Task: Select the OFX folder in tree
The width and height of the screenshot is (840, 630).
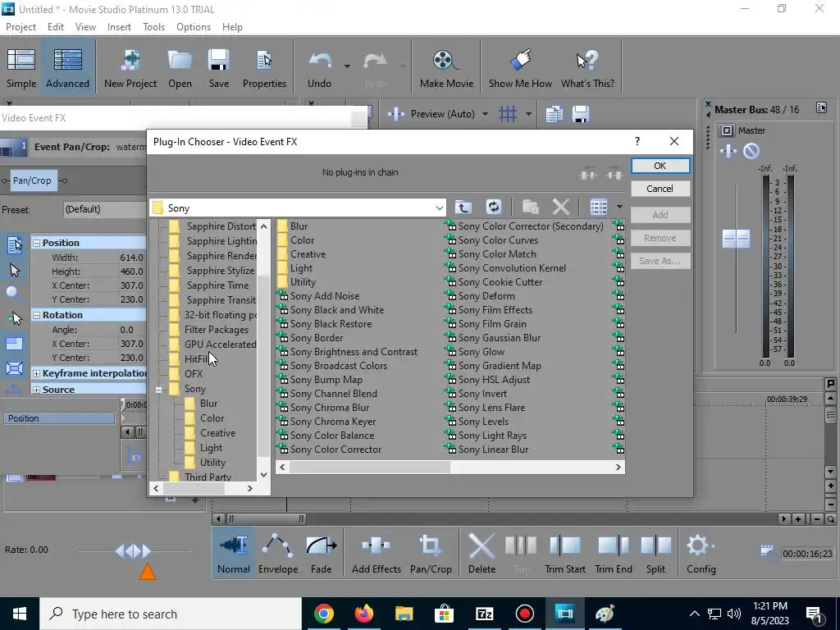Action: (194, 374)
